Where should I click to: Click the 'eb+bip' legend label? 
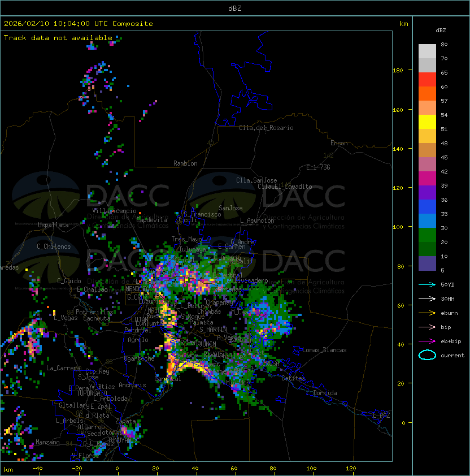pyautogui.click(x=451, y=341)
